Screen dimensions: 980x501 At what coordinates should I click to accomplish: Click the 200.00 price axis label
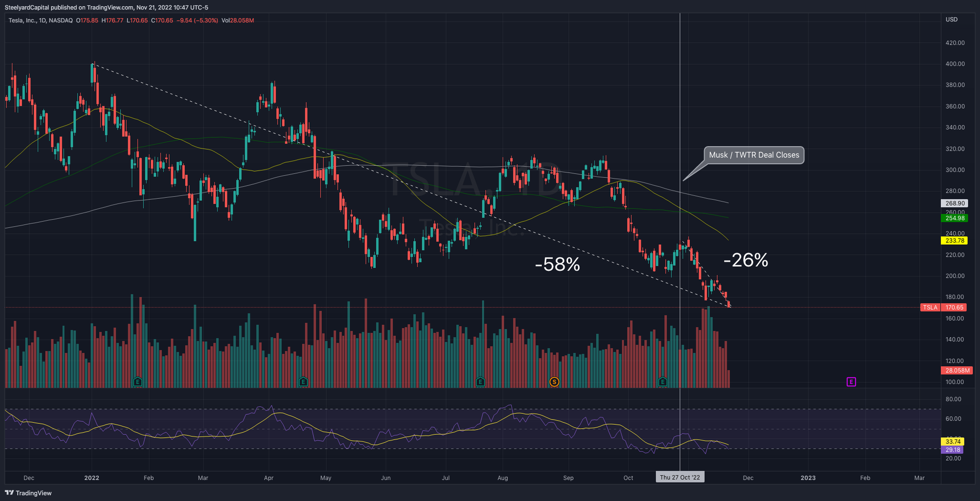955,276
